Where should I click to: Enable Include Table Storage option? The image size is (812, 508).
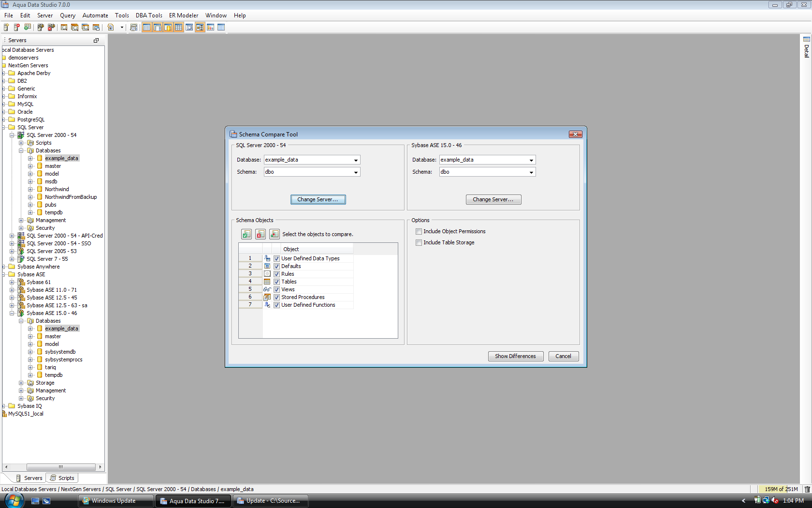(419, 242)
